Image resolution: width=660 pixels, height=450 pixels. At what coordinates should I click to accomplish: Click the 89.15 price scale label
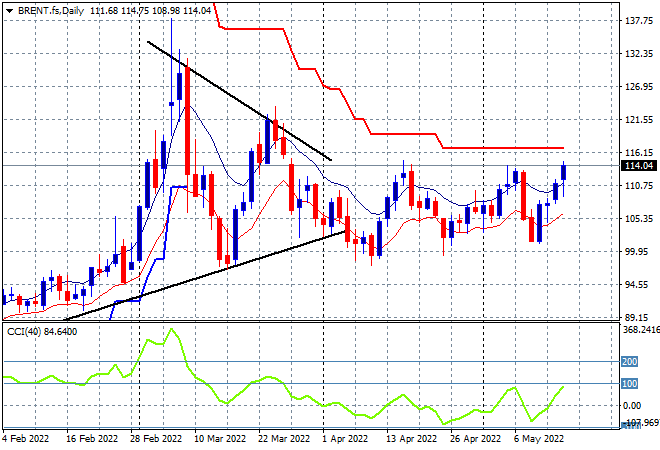click(x=639, y=318)
